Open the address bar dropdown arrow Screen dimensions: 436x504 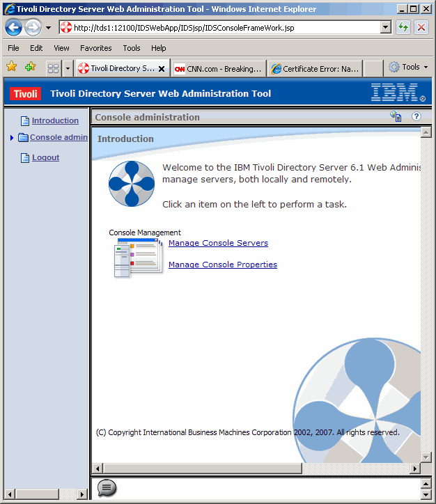pos(386,28)
